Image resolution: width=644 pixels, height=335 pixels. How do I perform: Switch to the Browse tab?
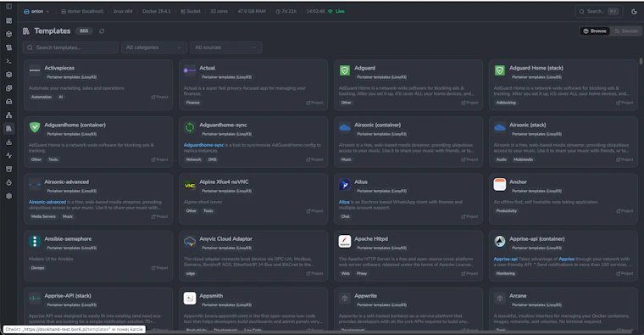pos(595,31)
